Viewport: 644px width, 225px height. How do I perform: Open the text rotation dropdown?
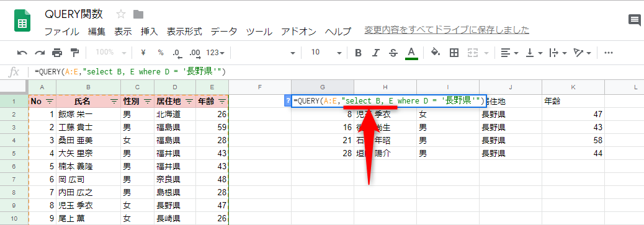pos(582,53)
